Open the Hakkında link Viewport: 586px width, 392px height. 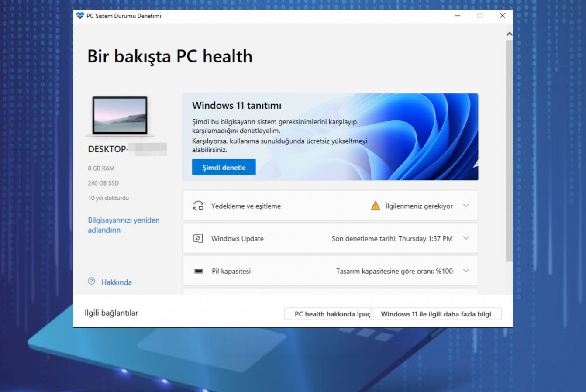(116, 282)
